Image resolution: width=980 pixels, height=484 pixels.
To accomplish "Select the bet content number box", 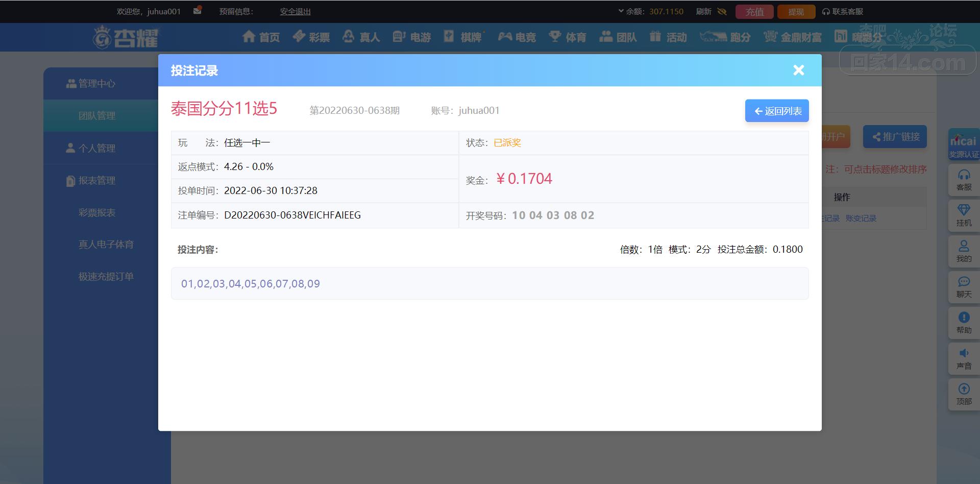I will point(490,283).
